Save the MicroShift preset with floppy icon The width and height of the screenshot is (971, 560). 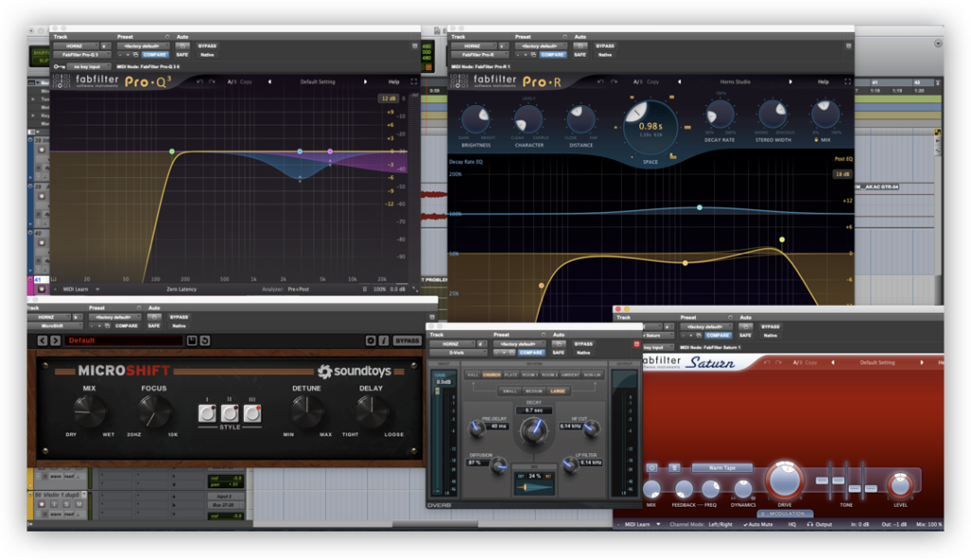[192, 340]
